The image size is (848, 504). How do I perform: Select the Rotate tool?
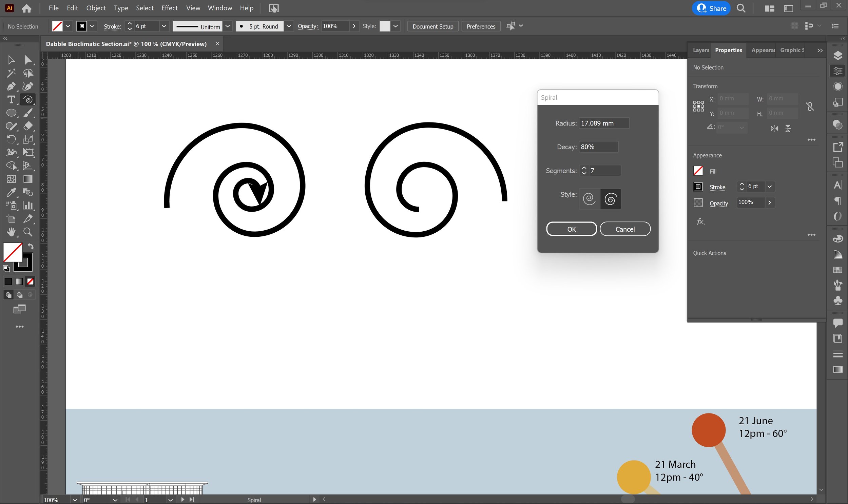(11, 139)
